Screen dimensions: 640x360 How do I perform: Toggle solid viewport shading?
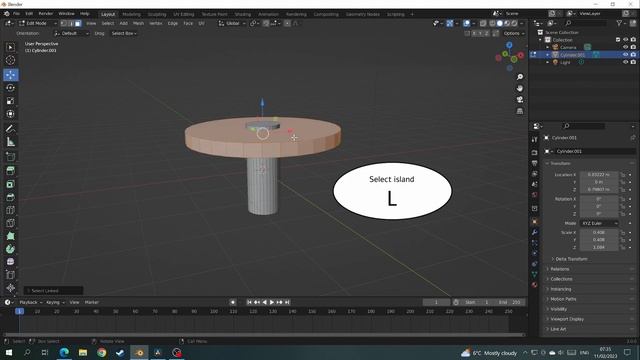click(x=500, y=23)
